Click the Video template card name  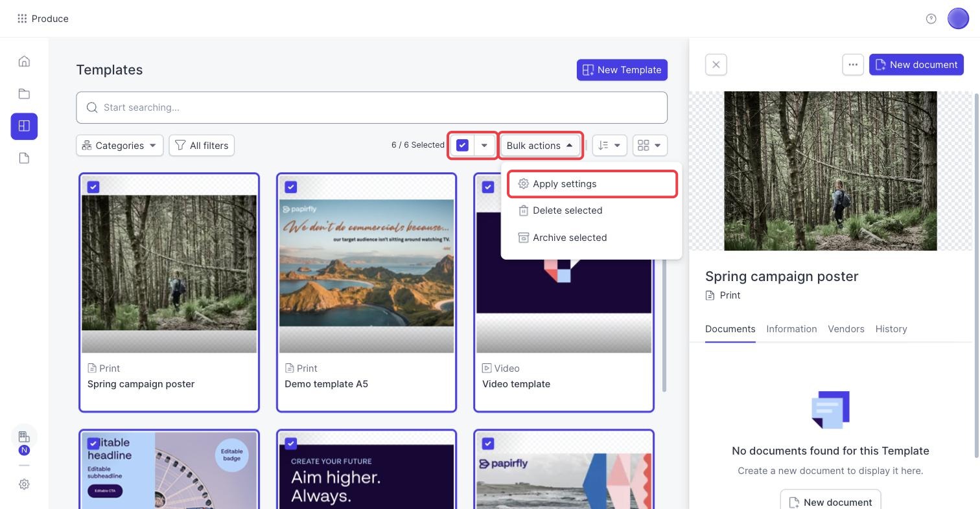[516, 384]
